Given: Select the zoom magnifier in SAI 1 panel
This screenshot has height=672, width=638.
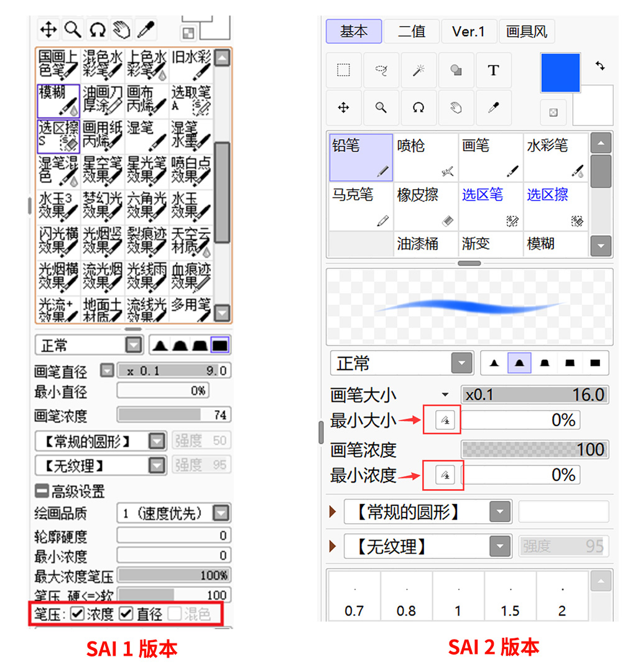Looking at the screenshot, I should click(73, 30).
